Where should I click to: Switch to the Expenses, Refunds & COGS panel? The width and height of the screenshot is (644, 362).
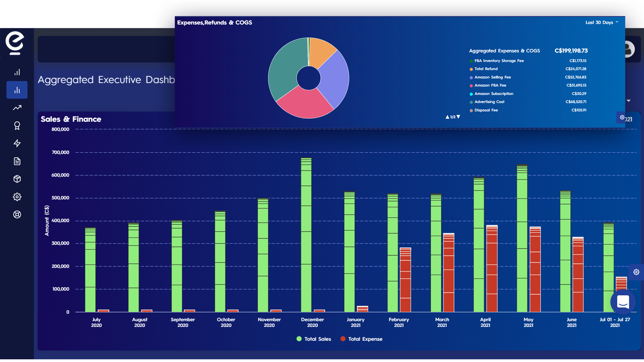point(215,22)
